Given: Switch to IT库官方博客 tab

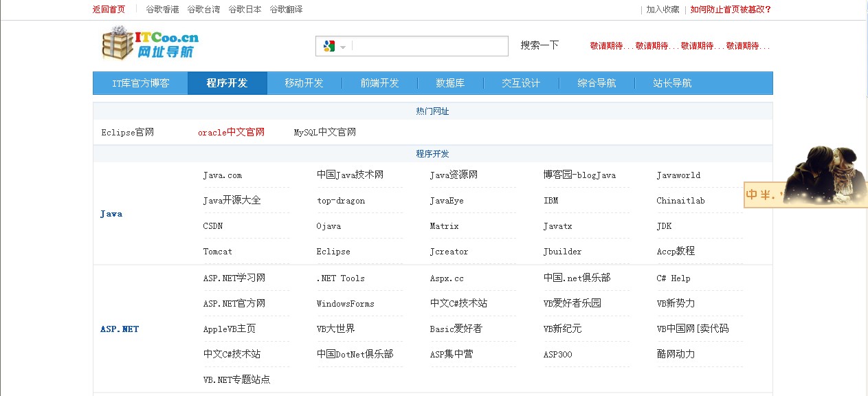Looking at the screenshot, I should [x=140, y=83].
